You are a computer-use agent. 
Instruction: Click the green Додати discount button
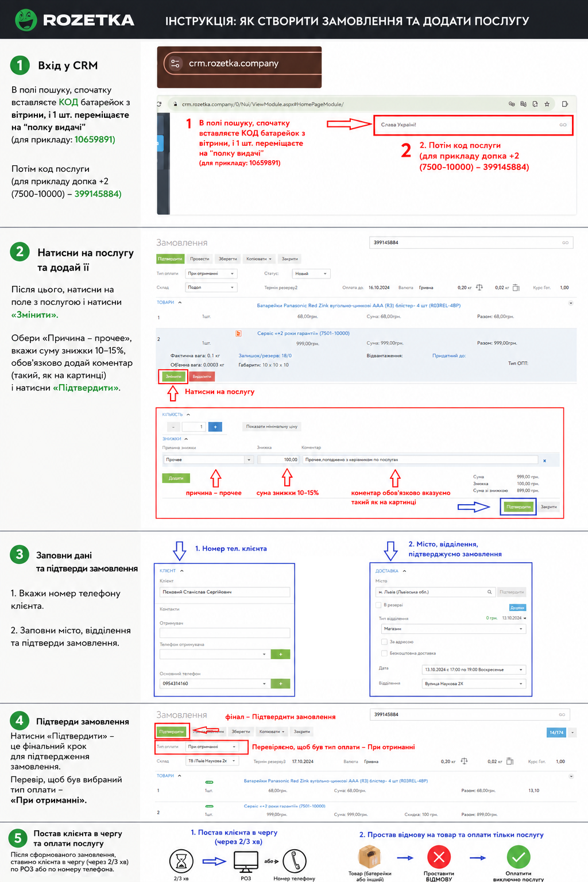click(176, 478)
